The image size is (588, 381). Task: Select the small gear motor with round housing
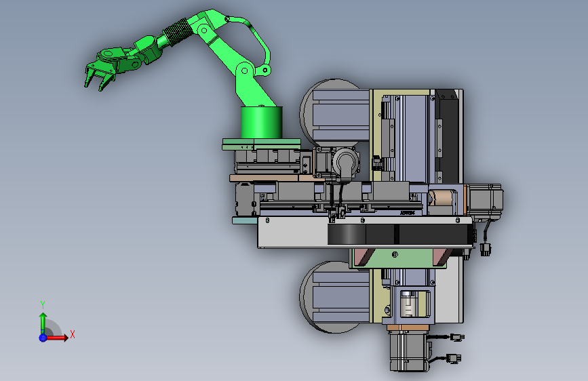pyautogui.click(x=346, y=162)
